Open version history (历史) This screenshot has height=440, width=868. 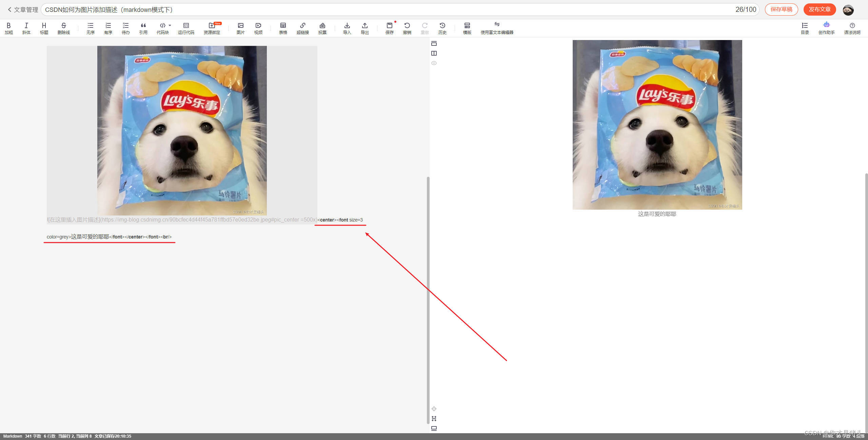click(442, 28)
